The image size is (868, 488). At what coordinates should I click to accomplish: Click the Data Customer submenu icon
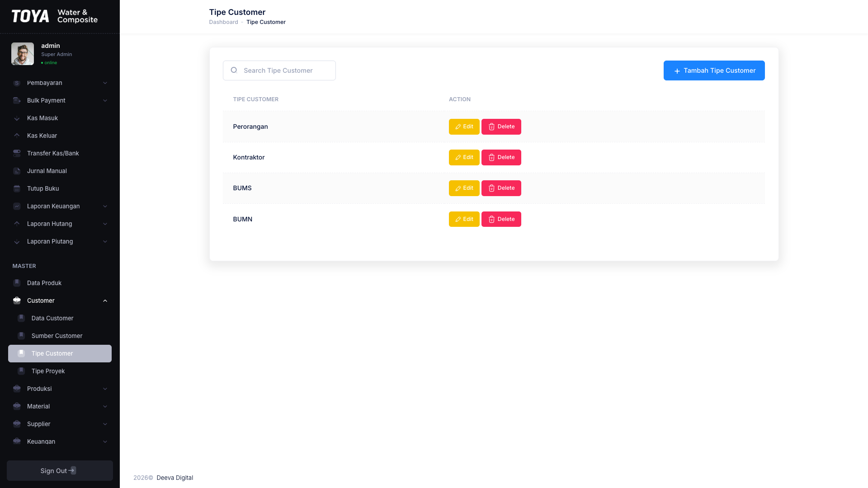pyautogui.click(x=21, y=318)
